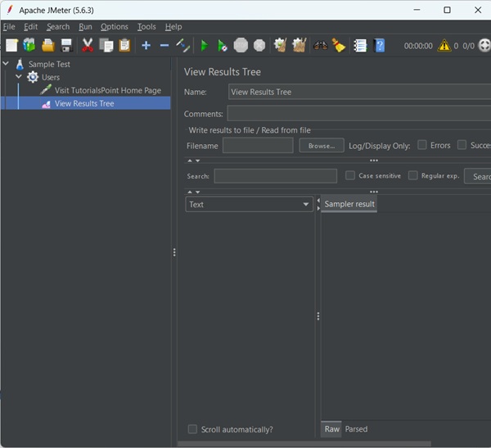
Task: Open Search with binoculars icon
Action: point(320,46)
